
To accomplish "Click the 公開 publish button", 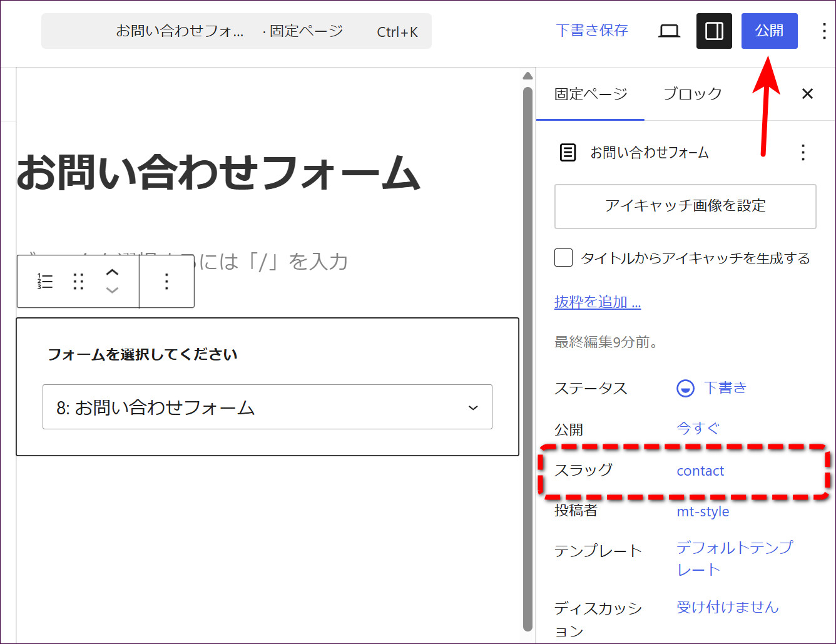I will point(769,31).
